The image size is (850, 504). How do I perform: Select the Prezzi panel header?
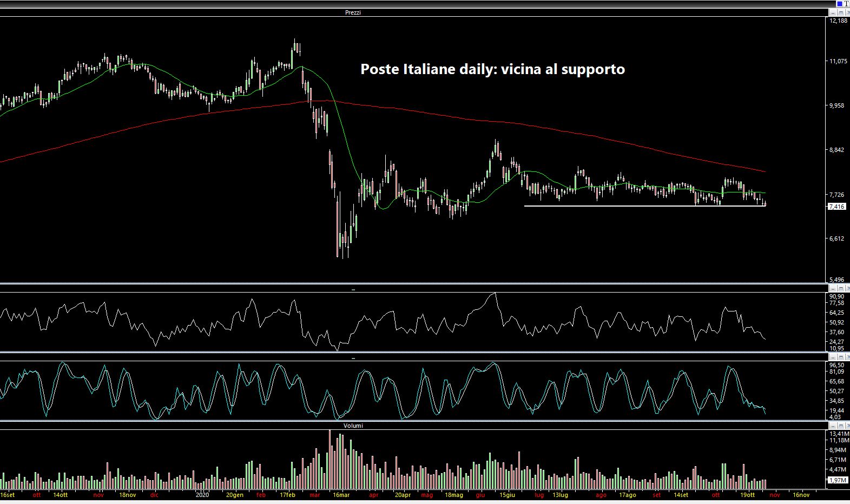353,12
